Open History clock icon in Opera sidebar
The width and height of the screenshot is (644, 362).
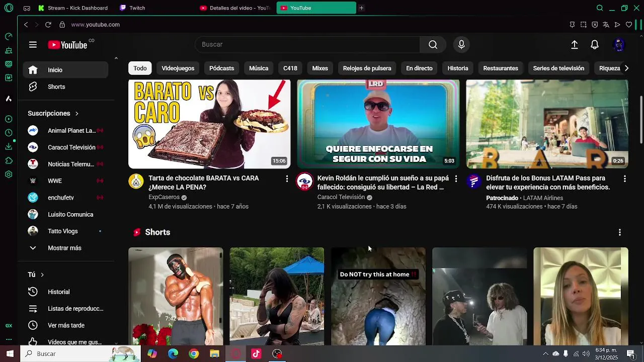coord(9,133)
